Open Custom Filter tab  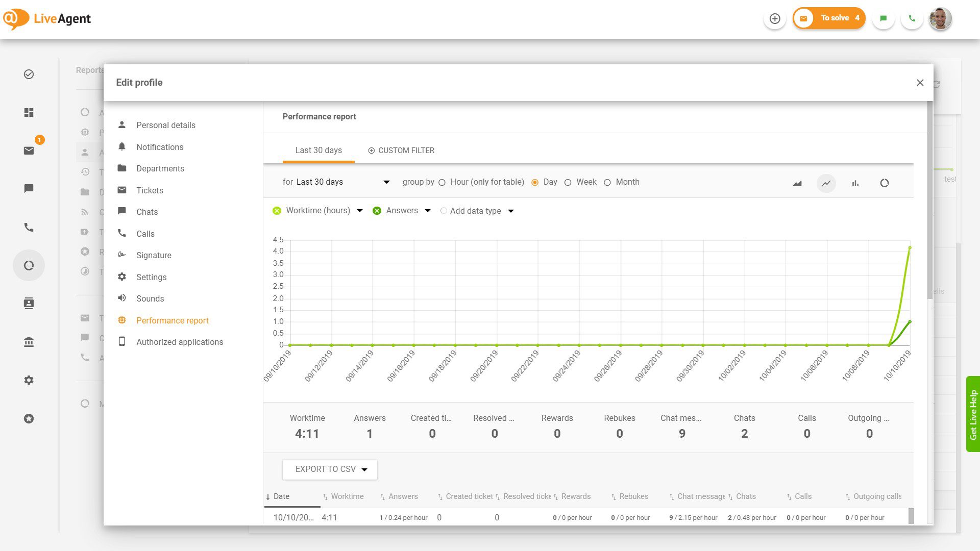pyautogui.click(x=401, y=151)
